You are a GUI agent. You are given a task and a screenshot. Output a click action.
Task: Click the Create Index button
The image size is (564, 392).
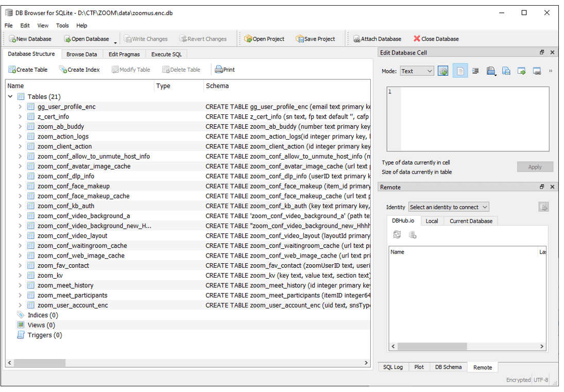(79, 70)
